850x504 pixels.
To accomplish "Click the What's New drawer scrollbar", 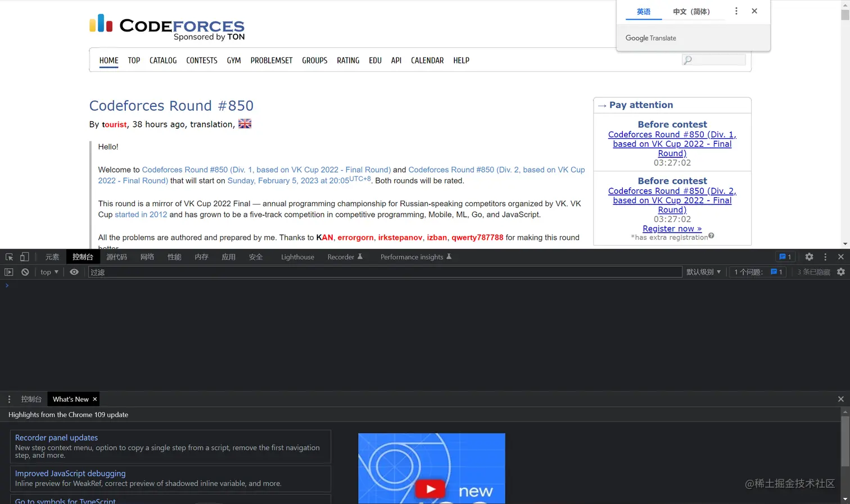I will (x=845, y=441).
